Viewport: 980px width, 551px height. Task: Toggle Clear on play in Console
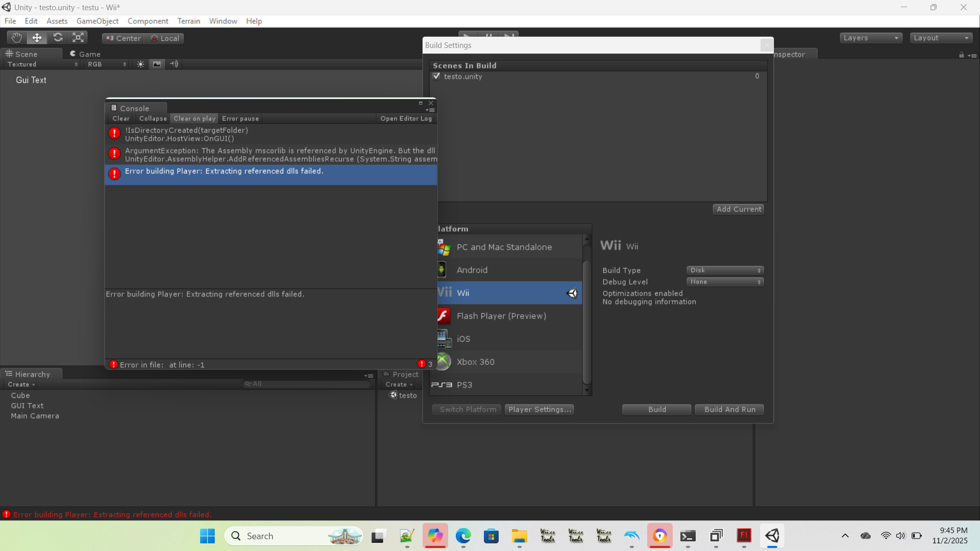194,118
